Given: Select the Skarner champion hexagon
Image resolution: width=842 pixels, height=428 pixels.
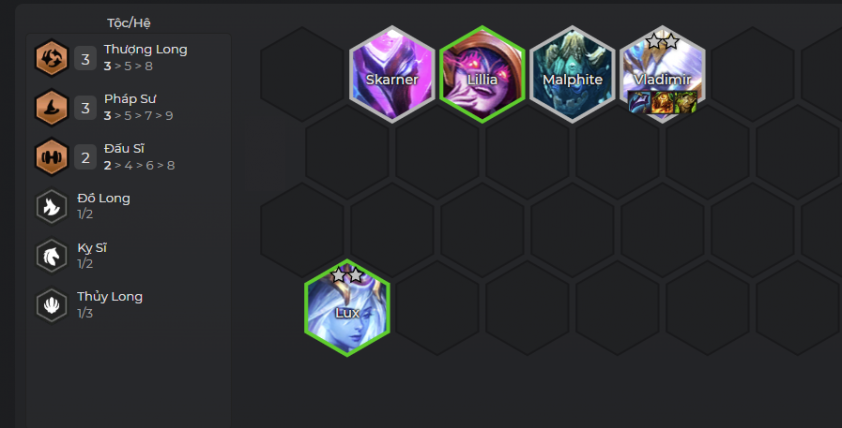Looking at the screenshot, I should pyautogui.click(x=392, y=75).
